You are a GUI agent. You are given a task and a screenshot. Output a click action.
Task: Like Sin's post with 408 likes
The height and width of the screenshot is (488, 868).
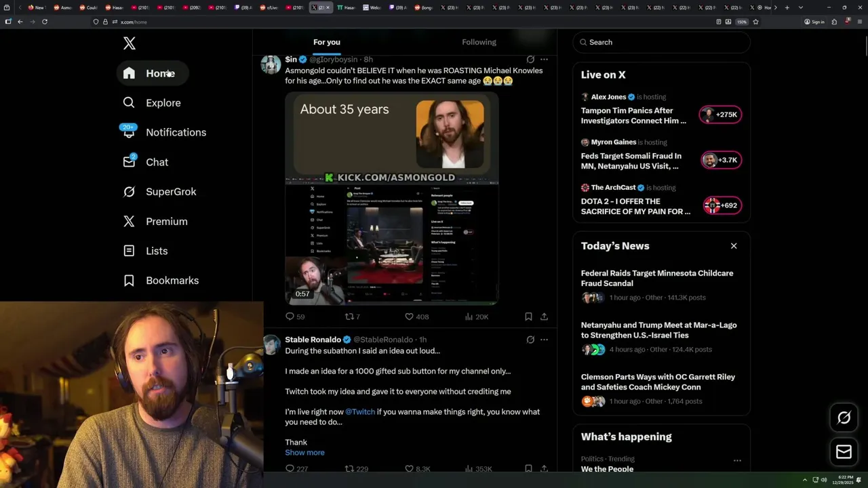[x=416, y=317]
